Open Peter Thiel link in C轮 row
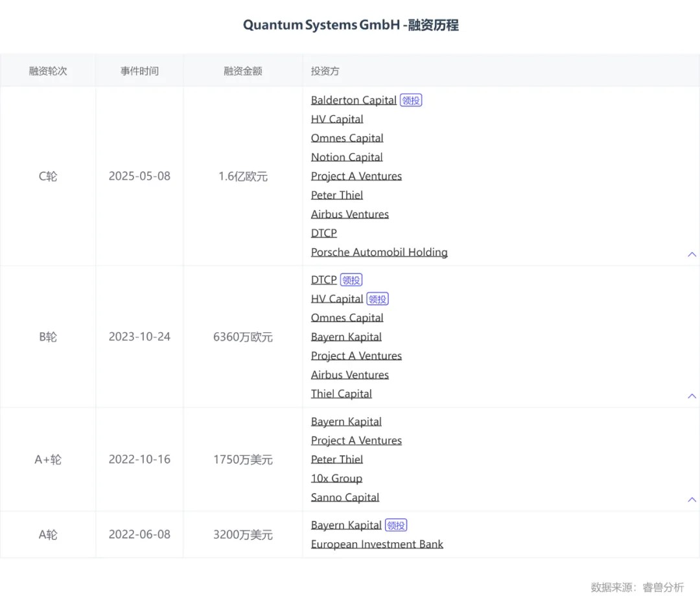 (x=336, y=195)
